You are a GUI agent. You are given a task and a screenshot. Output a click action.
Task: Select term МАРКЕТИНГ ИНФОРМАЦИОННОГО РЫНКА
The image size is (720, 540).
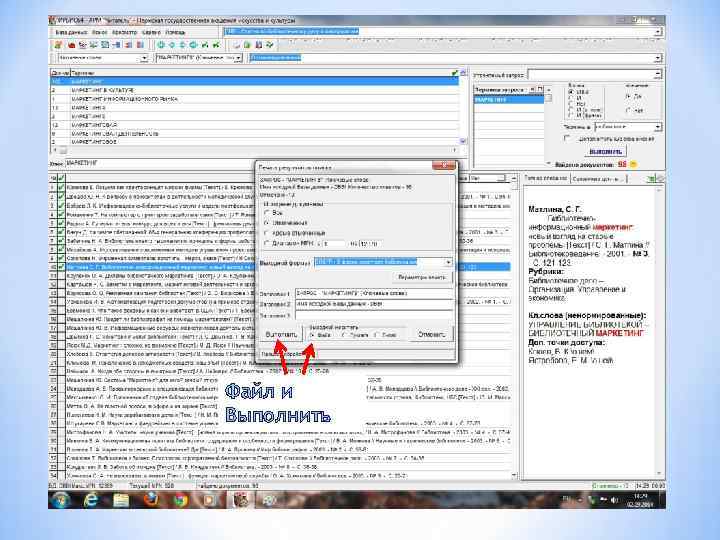(x=255, y=99)
